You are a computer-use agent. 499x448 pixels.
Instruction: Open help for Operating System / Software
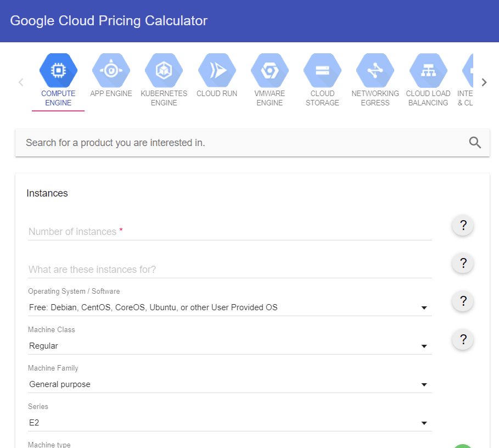[x=463, y=301]
